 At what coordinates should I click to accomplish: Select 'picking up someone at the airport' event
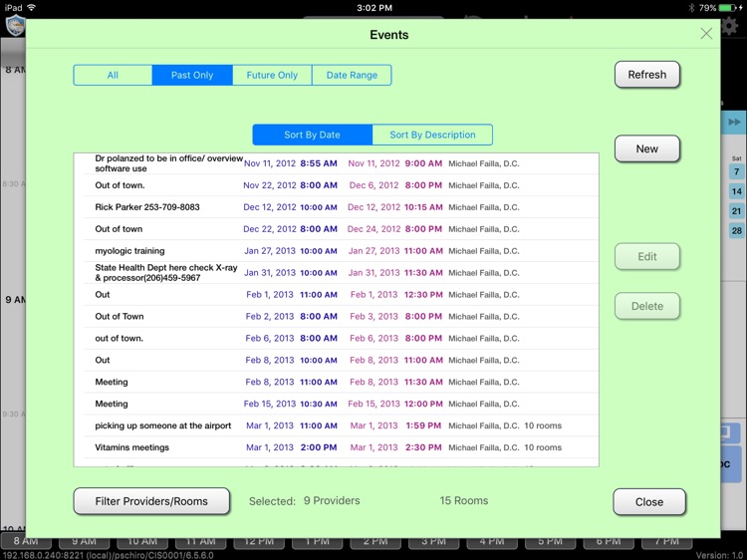pyautogui.click(x=337, y=425)
